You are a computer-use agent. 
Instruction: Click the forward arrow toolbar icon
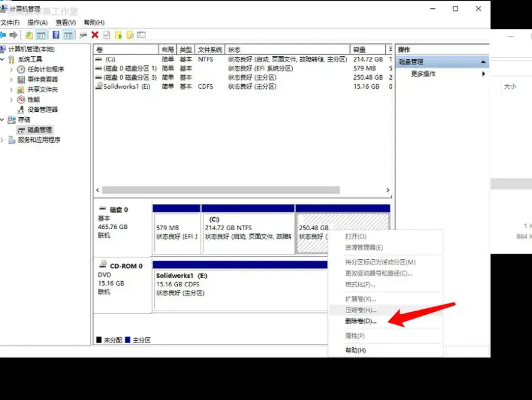[14, 35]
